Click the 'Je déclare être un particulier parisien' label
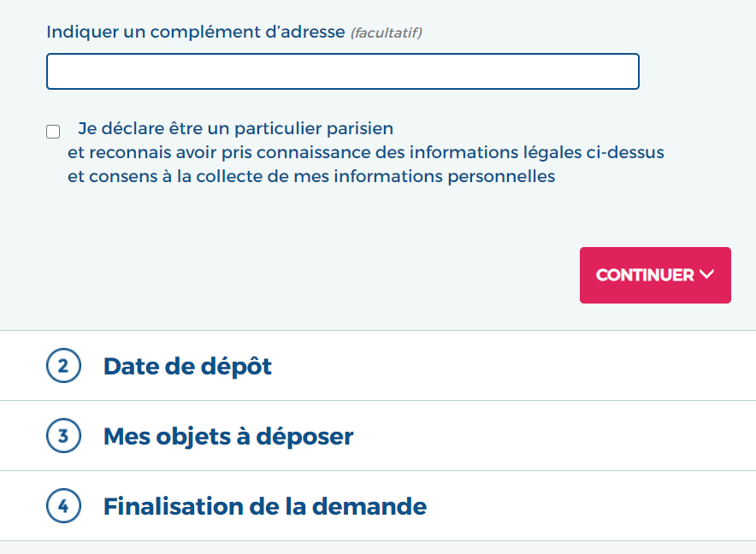Image resolution: width=756 pixels, height=554 pixels. coord(235,129)
